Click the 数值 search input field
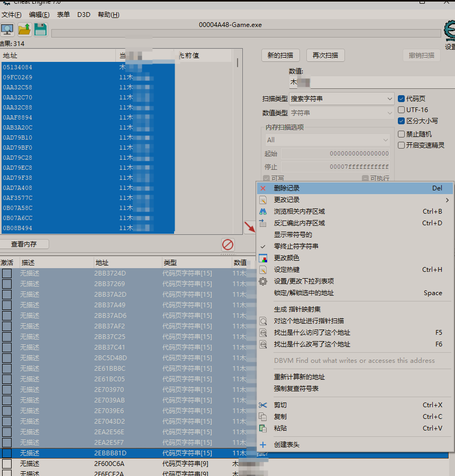Screen dimensions: 455x476 pos(372,82)
